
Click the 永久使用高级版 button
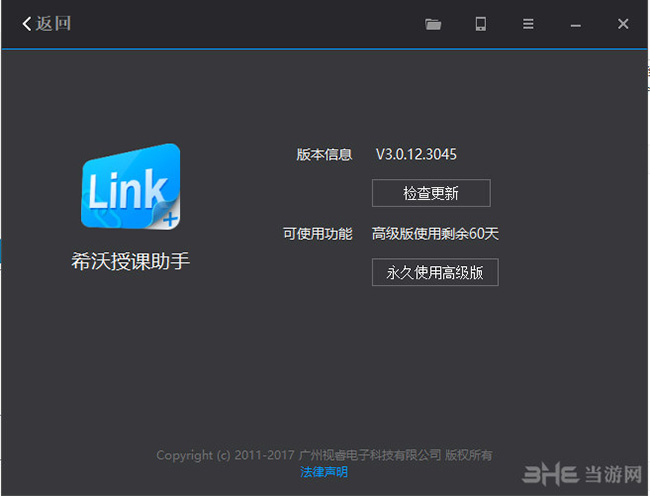coord(435,272)
